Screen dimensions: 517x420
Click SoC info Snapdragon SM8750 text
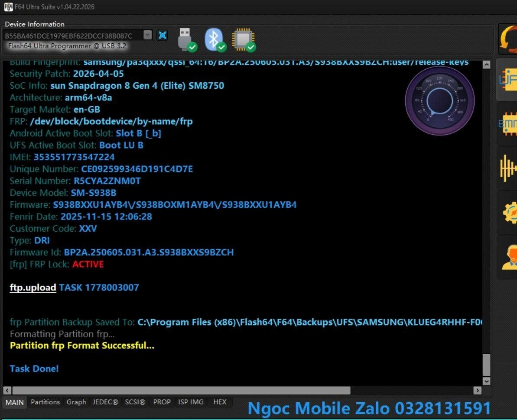(x=137, y=86)
